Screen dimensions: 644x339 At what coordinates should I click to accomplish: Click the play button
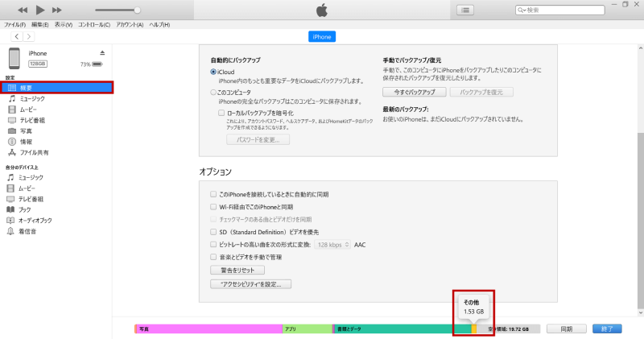coord(39,10)
